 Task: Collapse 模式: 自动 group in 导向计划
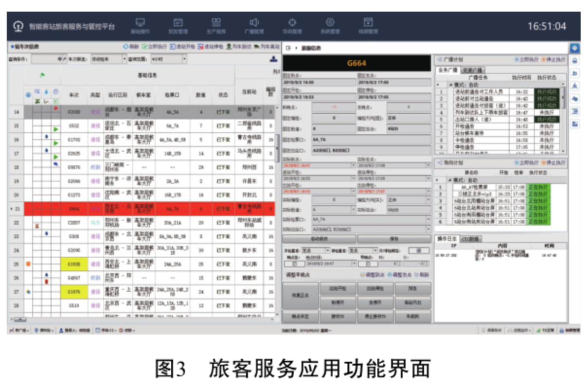450,180
